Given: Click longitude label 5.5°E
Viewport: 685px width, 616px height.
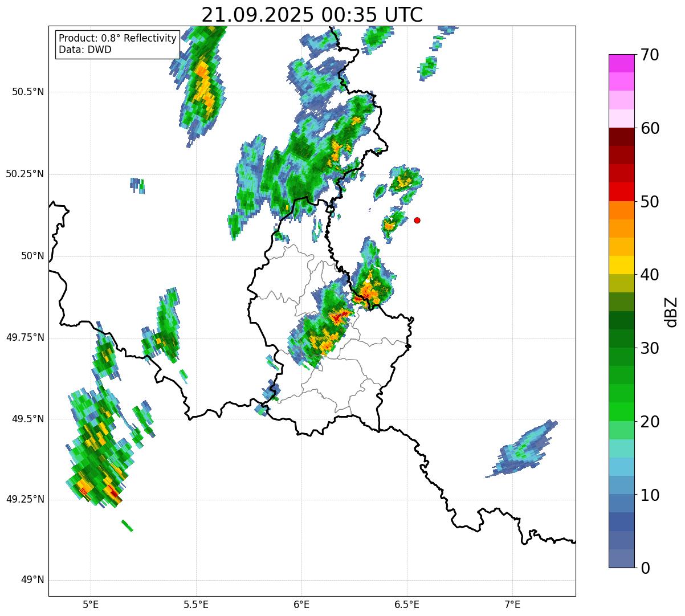Looking at the screenshot, I should click(197, 605).
